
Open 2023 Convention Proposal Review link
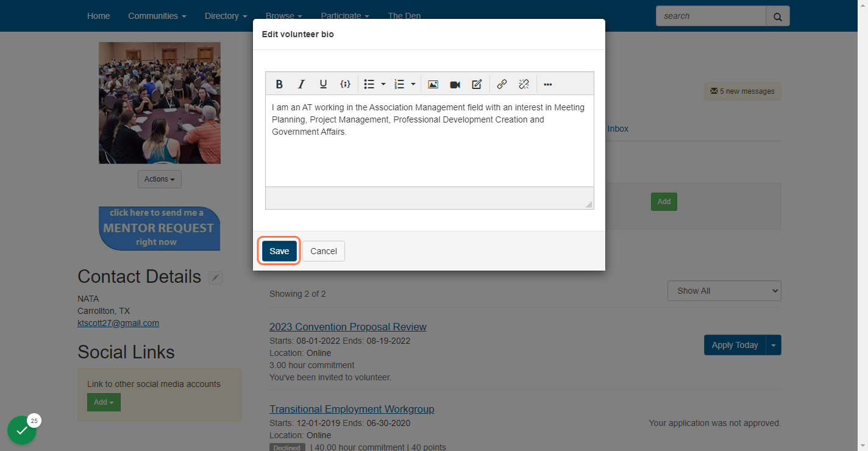pos(348,327)
